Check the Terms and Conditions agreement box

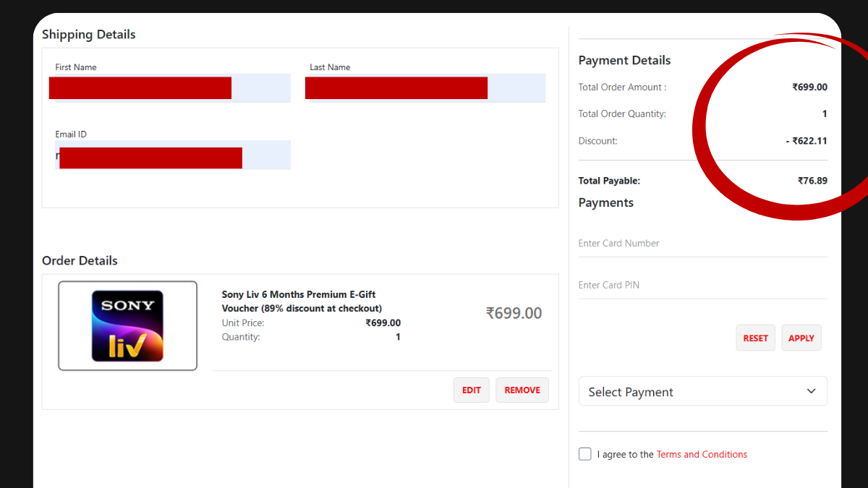(584, 454)
